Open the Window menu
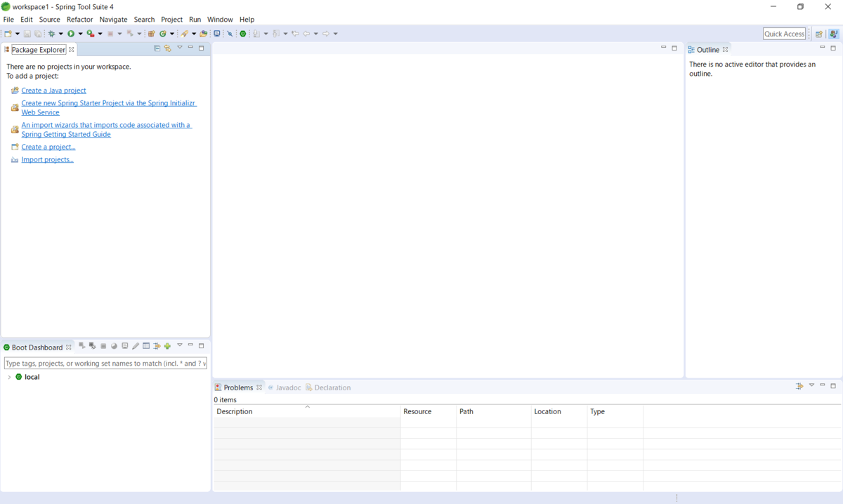The height and width of the screenshot is (504, 843). [220, 20]
